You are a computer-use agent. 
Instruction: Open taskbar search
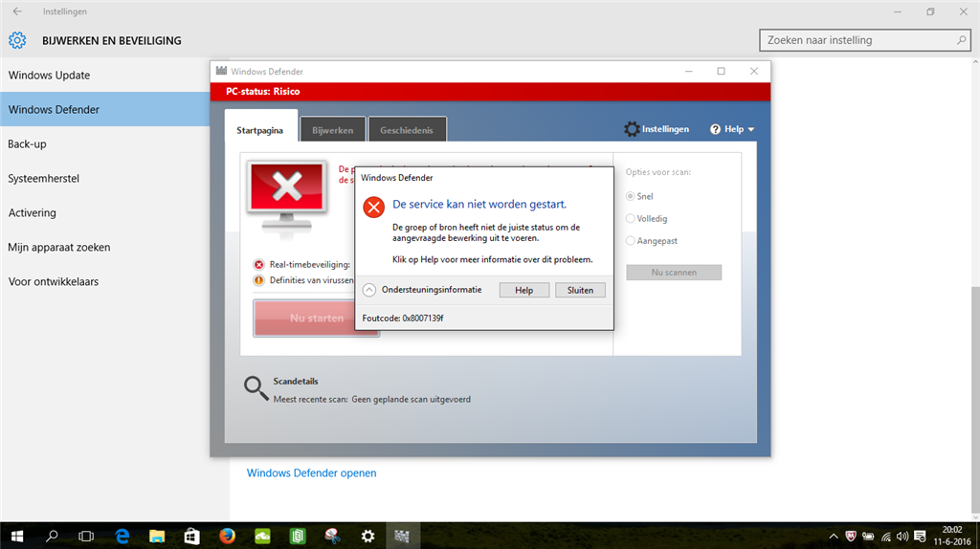point(52,536)
